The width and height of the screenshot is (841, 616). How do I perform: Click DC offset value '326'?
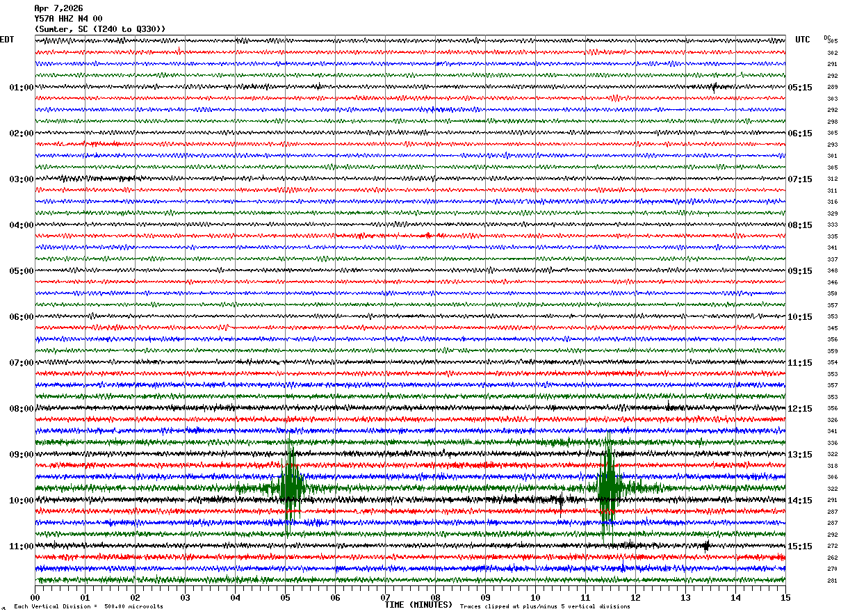click(x=832, y=420)
